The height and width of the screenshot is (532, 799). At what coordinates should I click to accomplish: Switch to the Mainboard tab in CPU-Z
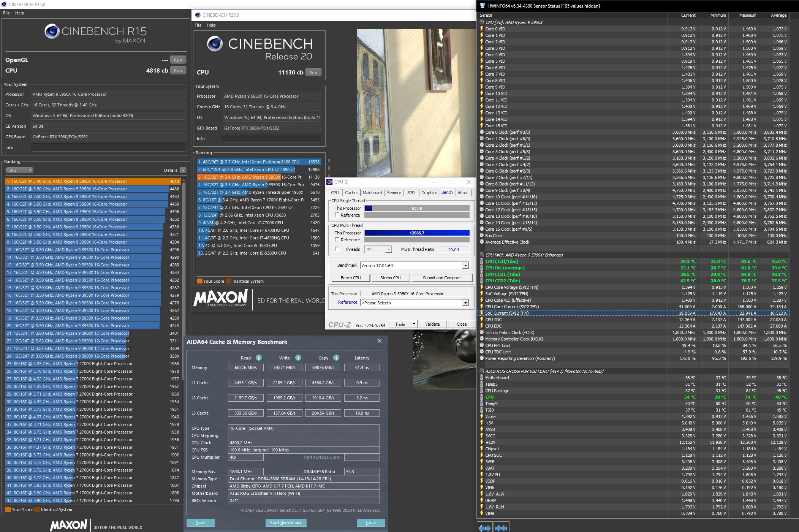pos(372,193)
